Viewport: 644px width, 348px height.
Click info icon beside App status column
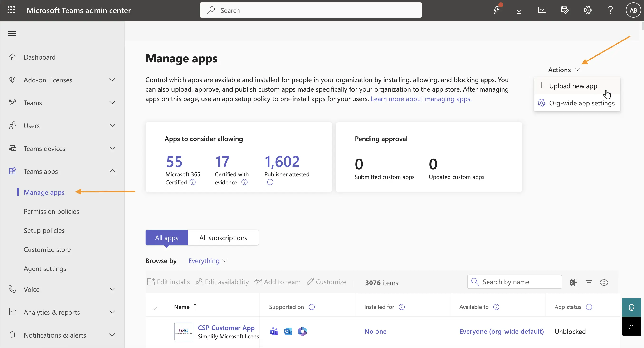pyautogui.click(x=589, y=307)
